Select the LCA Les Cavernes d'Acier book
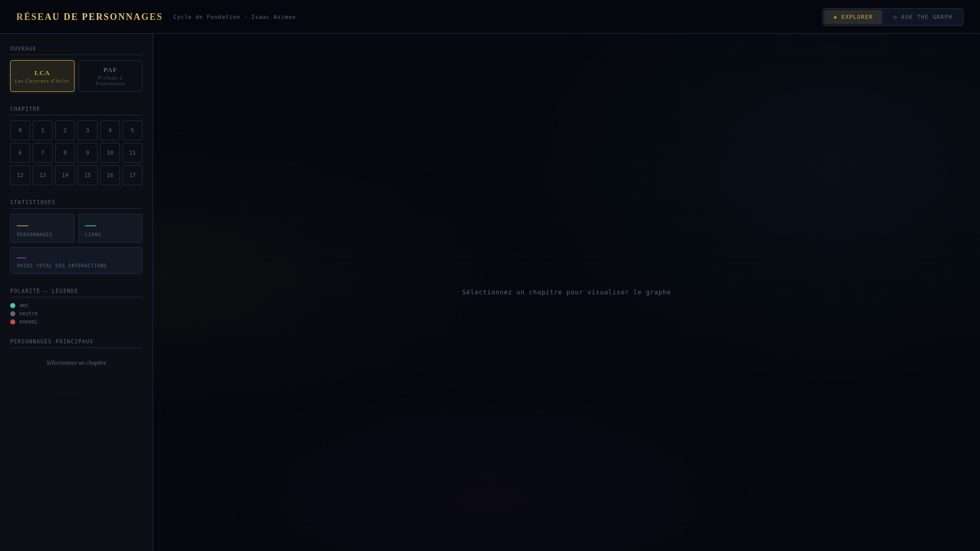 tap(42, 76)
